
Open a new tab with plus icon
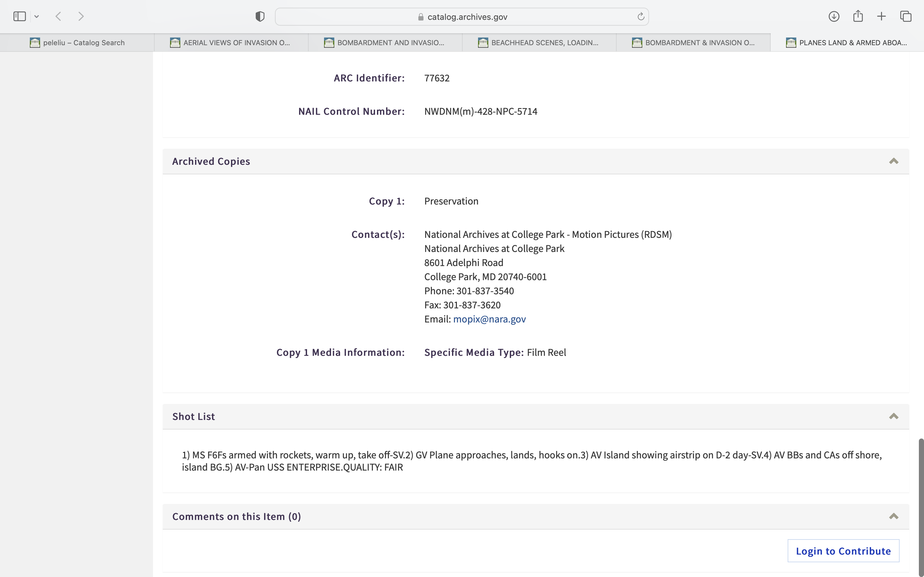click(x=882, y=16)
